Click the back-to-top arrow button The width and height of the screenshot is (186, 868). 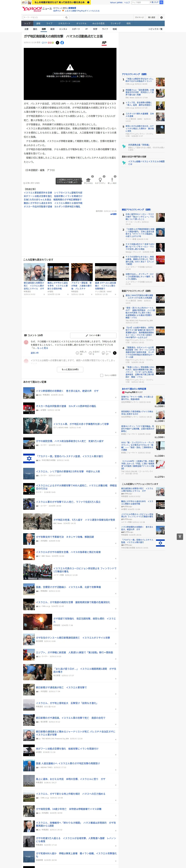180,536
